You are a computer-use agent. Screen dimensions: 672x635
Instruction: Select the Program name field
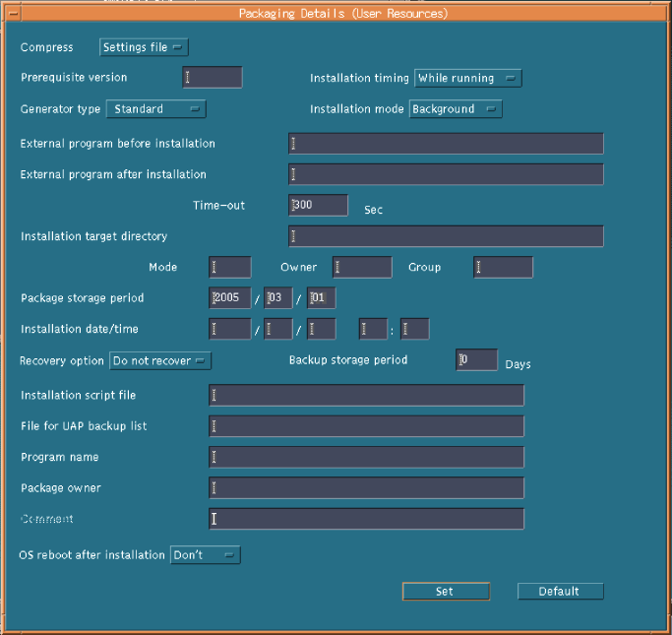coord(366,458)
